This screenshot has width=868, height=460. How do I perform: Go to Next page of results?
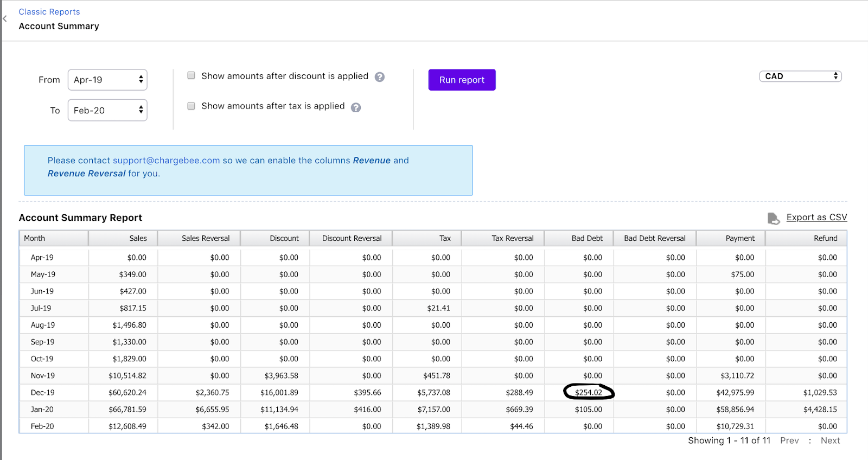pos(830,440)
